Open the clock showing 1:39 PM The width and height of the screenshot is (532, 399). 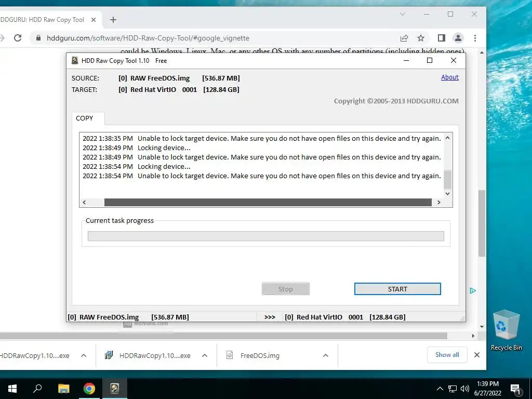(x=487, y=389)
